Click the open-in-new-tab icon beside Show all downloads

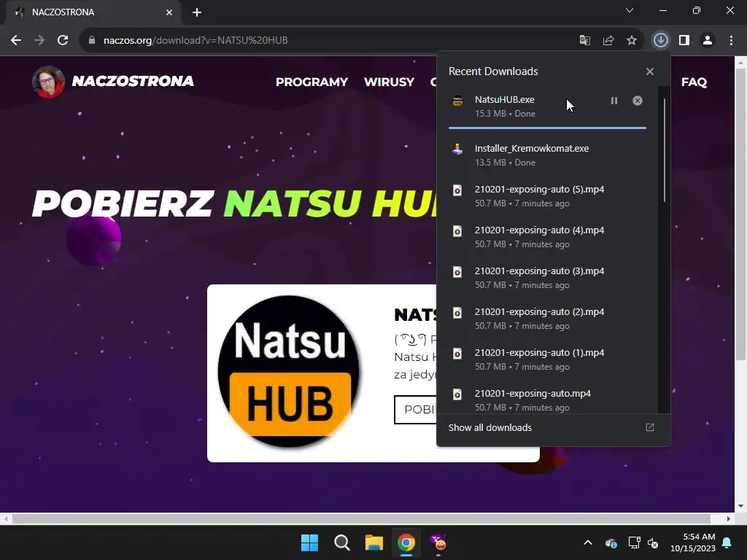[650, 427]
